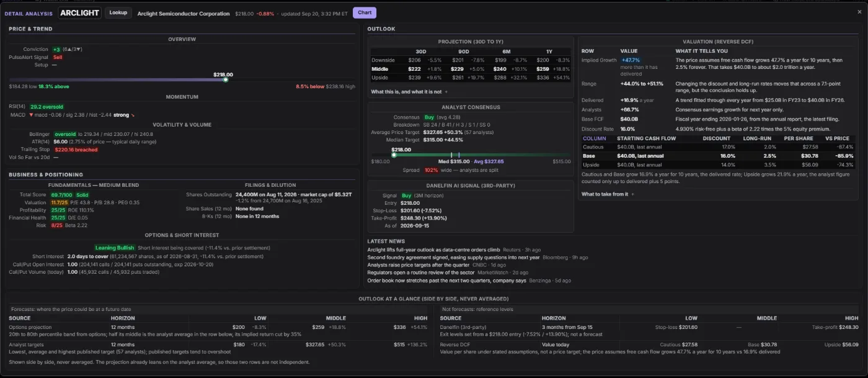Click the ARCLIGHT ticker input box
The height and width of the screenshot is (378, 868).
click(x=81, y=13)
